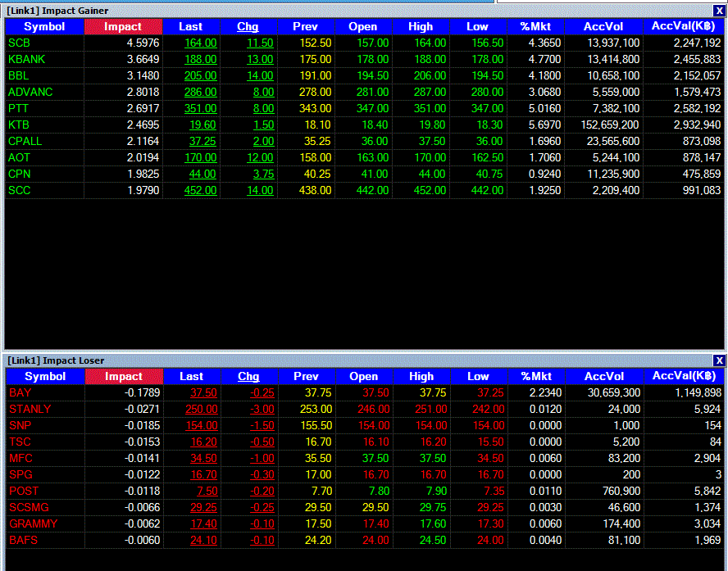Select the CPALL symbol
This screenshot has height=571, width=728.
pos(25,141)
